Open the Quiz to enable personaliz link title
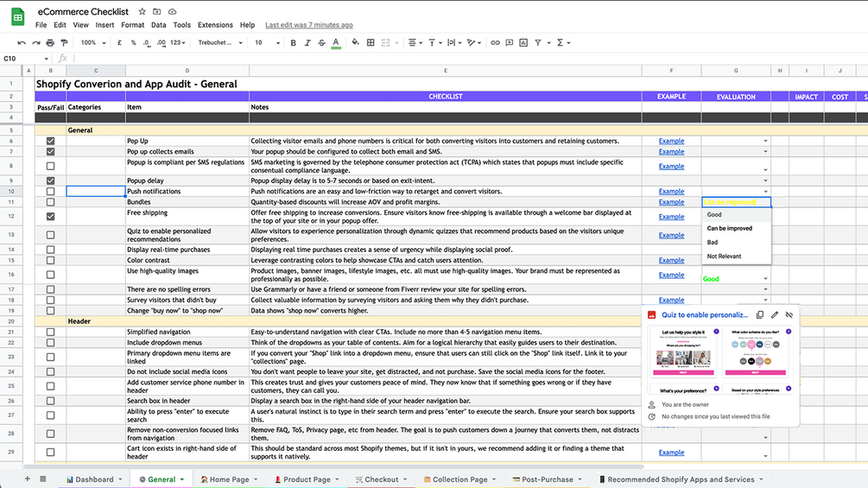The image size is (868, 488). pyautogui.click(x=705, y=314)
